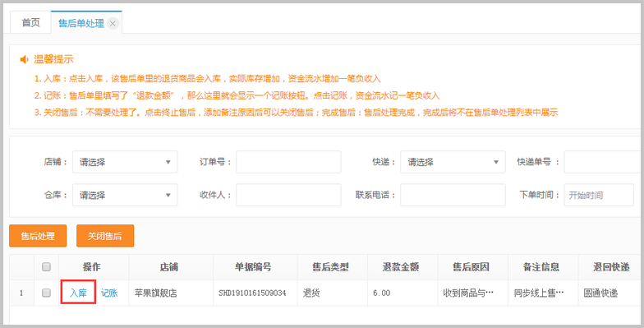Select the 售后单处理 tab
Image resolution: width=644 pixels, height=328 pixels.
point(80,23)
